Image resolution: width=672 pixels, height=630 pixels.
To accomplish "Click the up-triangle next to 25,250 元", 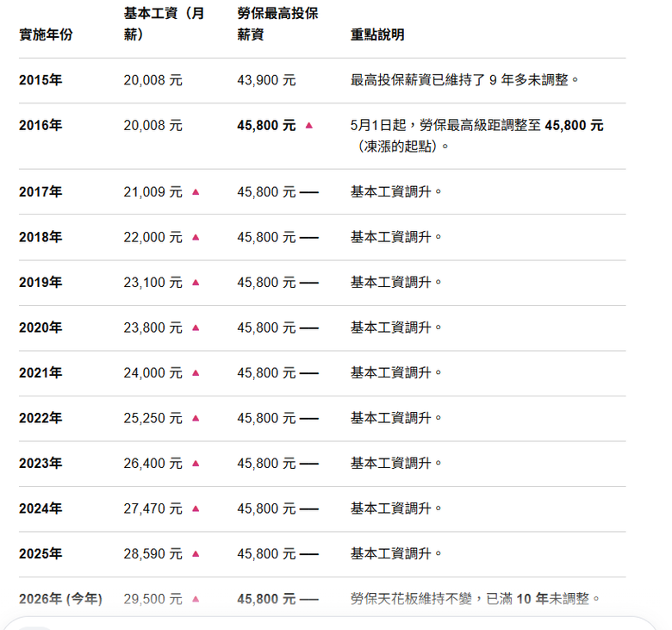I will (x=196, y=418).
